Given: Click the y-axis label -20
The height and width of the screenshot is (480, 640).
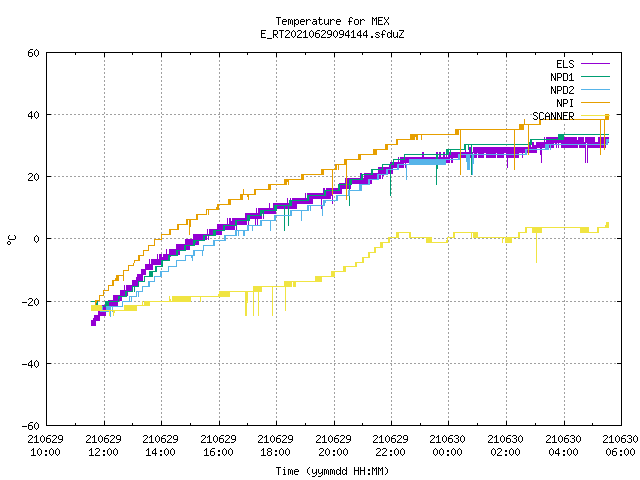Looking at the screenshot, I should (x=31, y=302).
